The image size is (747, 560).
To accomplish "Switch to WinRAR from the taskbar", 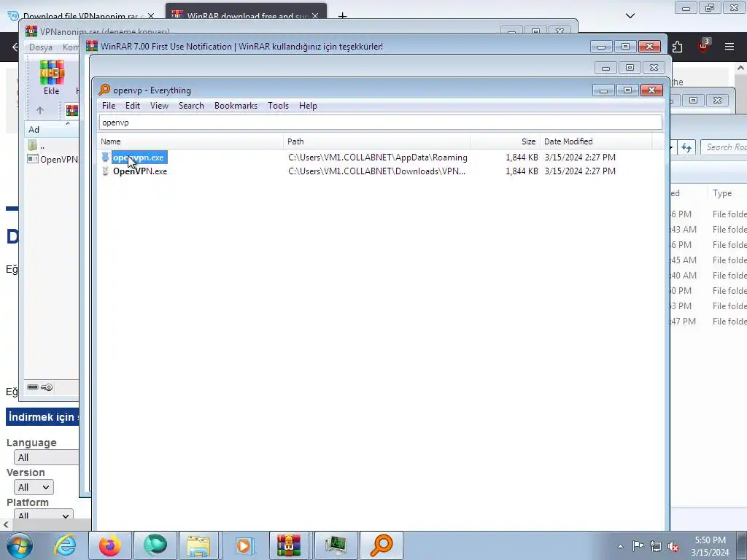I will click(289, 545).
